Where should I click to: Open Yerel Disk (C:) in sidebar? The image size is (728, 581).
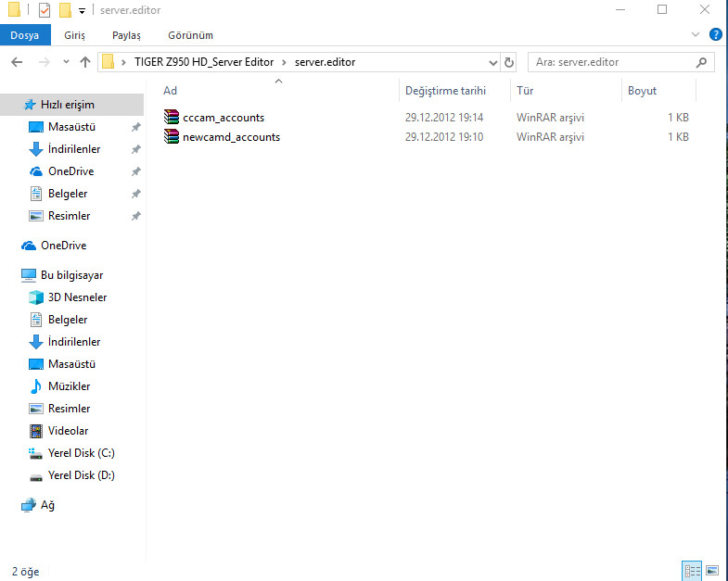pos(82,453)
